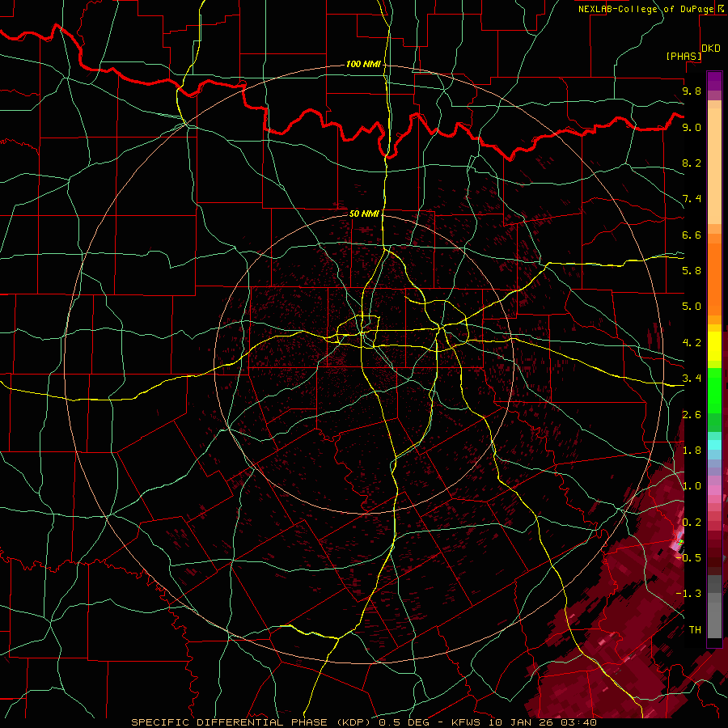The width and height of the screenshot is (728, 728).
Task: Click the 0.2 scale label
Action: coord(692,523)
